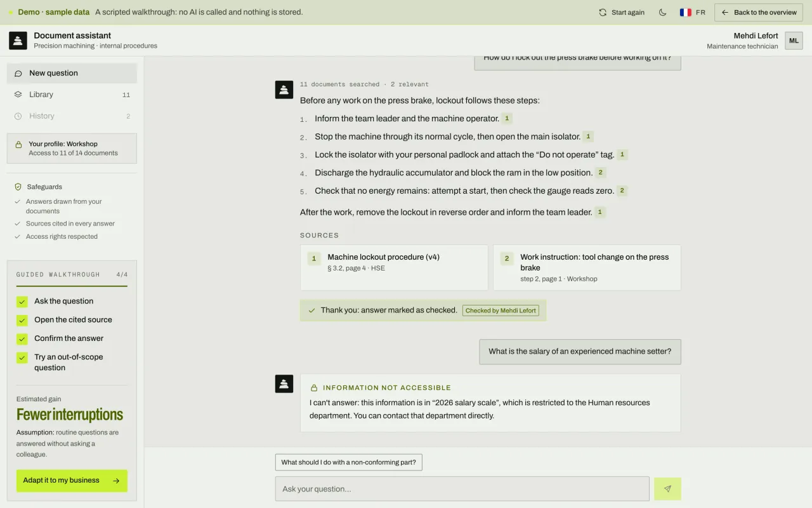Click assistant avatar beside lockout answer
The width and height of the screenshot is (812, 508).
284,90
